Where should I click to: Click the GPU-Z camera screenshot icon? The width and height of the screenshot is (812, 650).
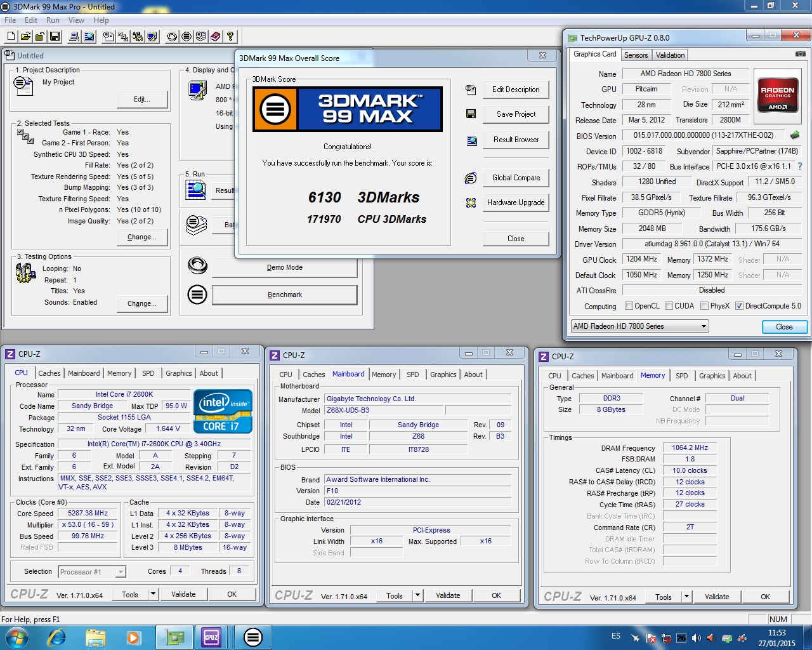coord(801,54)
